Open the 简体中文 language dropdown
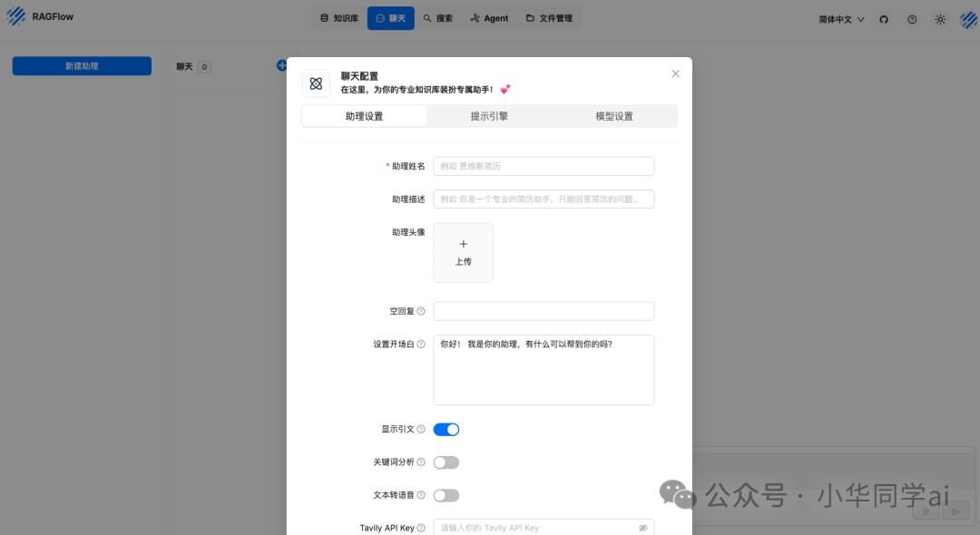Image resolution: width=980 pixels, height=535 pixels. [x=841, y=19]
